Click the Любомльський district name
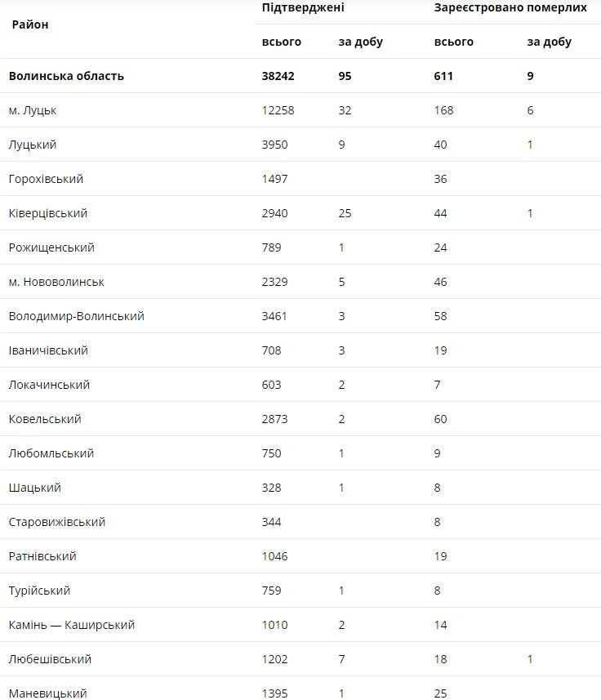Screen dimensions: 601x700 51,453
